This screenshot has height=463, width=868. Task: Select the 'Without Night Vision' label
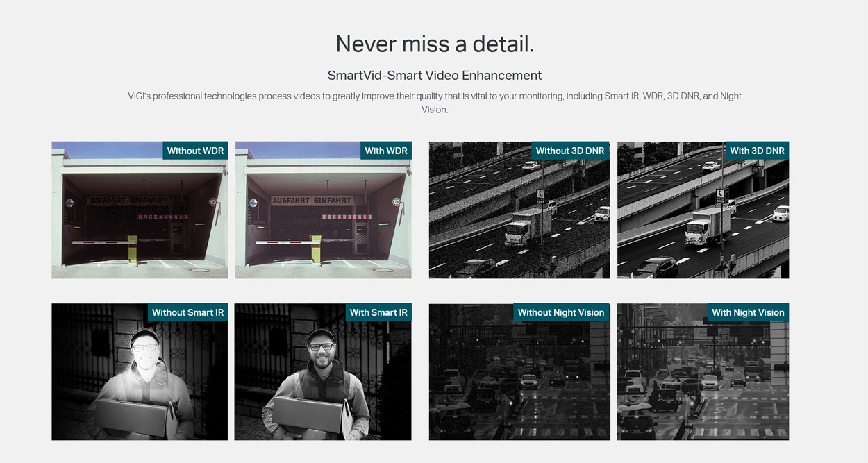[x=561, y=312]
